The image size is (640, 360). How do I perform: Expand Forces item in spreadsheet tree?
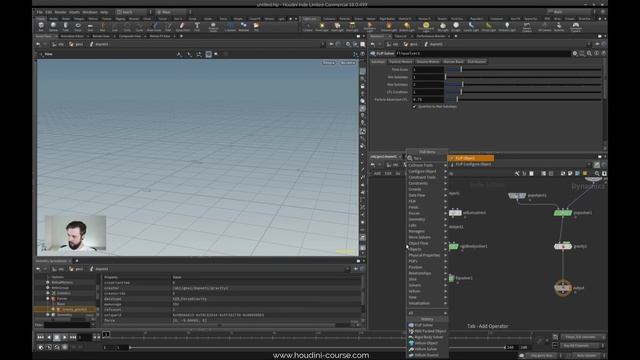coord(48,299)
